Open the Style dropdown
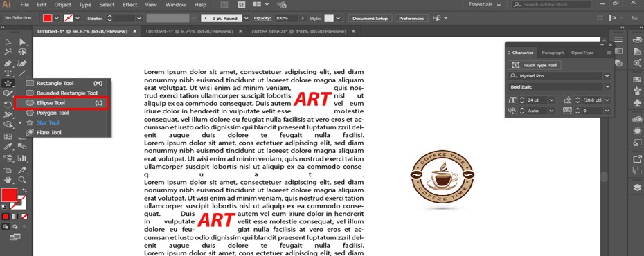 [x=338, y=19]
